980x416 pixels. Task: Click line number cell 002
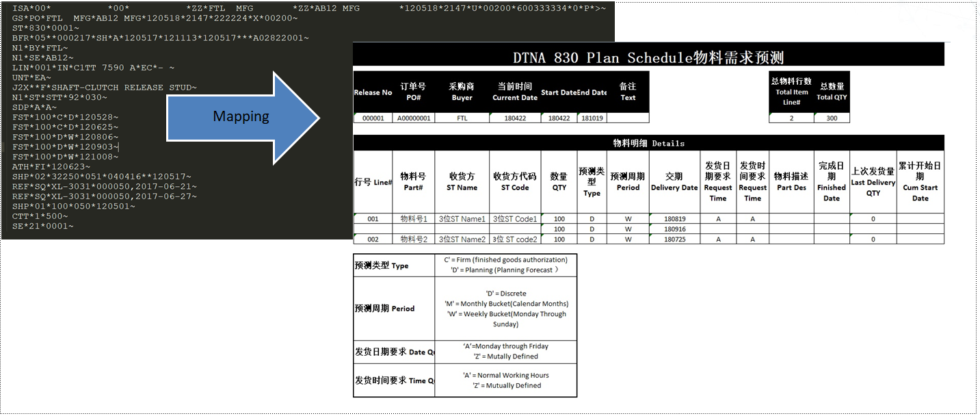(373, 239)
